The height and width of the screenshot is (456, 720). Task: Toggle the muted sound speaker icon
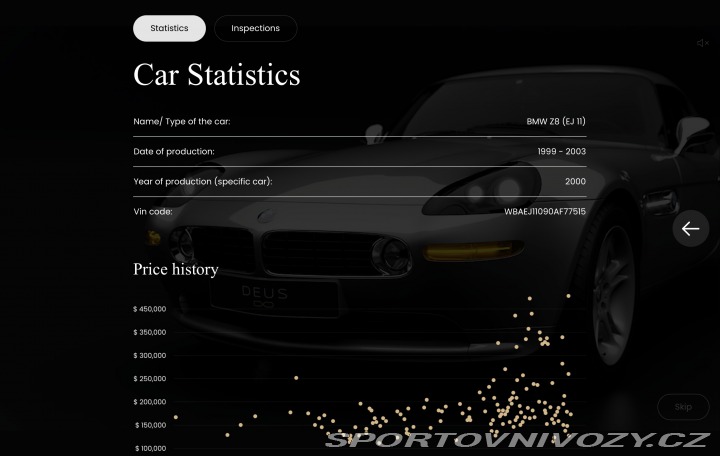[703, 43]
